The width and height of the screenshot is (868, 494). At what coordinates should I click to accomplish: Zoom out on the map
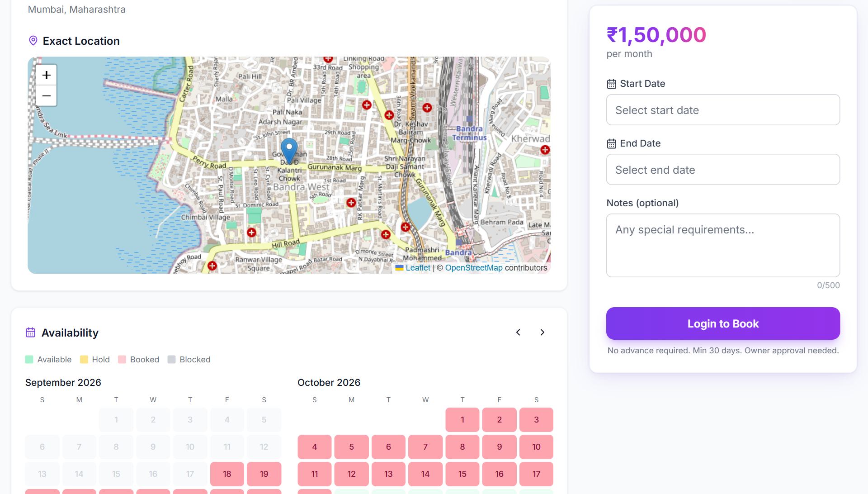pos(46,96)
